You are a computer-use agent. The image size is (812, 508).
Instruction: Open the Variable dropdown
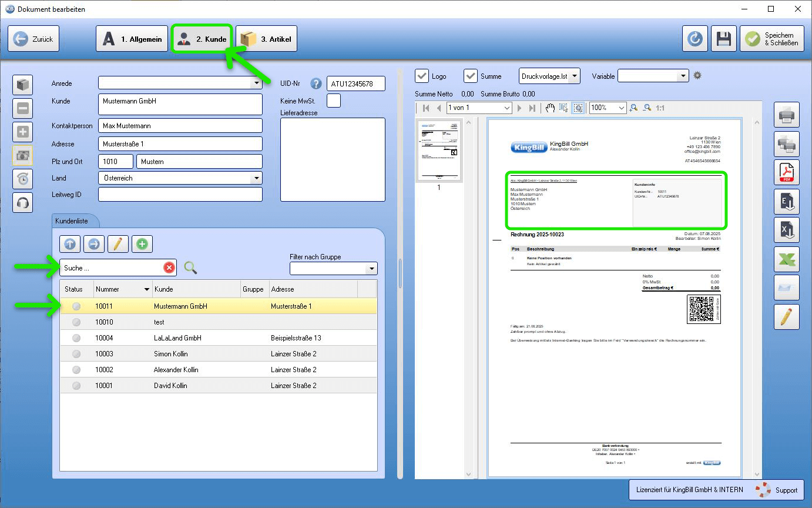[683, 76]
